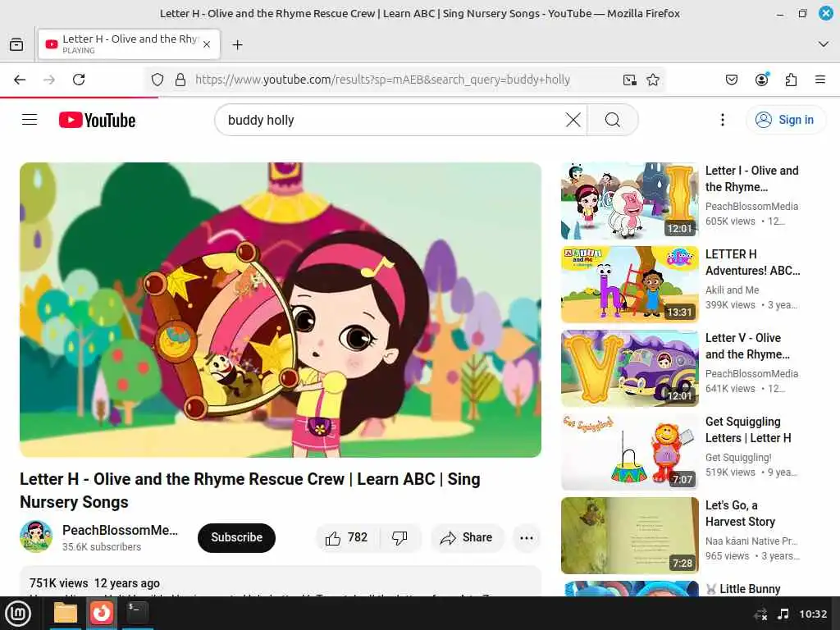Dislike this video
Screen dimensions: 840x630
[x=399, y=537]
